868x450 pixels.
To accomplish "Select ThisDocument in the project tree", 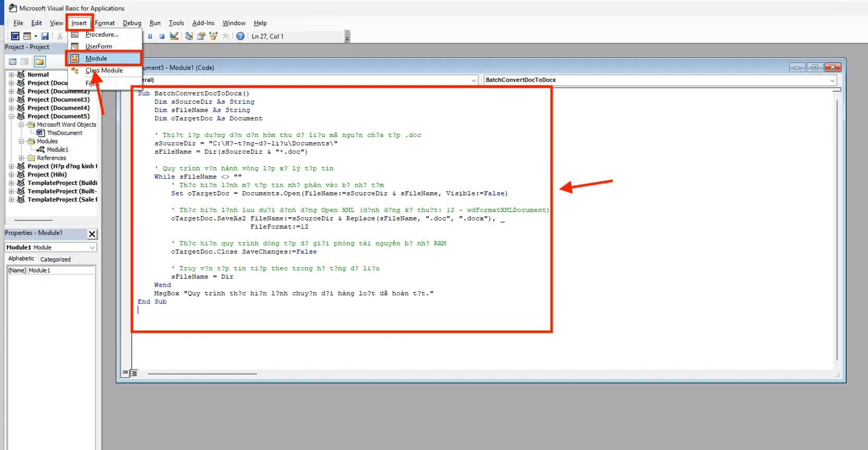I will click(64, 133).
